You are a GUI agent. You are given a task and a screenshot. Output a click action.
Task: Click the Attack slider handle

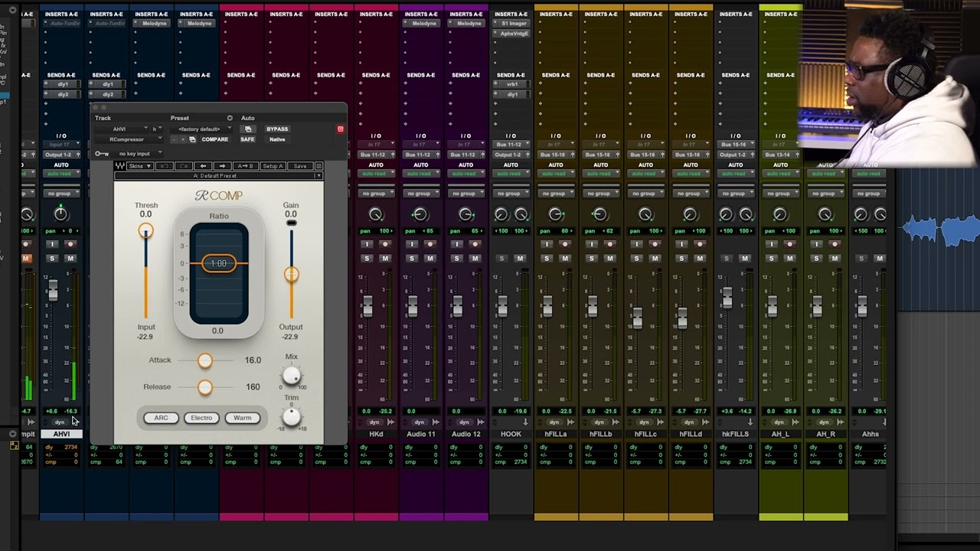[204, 360]
